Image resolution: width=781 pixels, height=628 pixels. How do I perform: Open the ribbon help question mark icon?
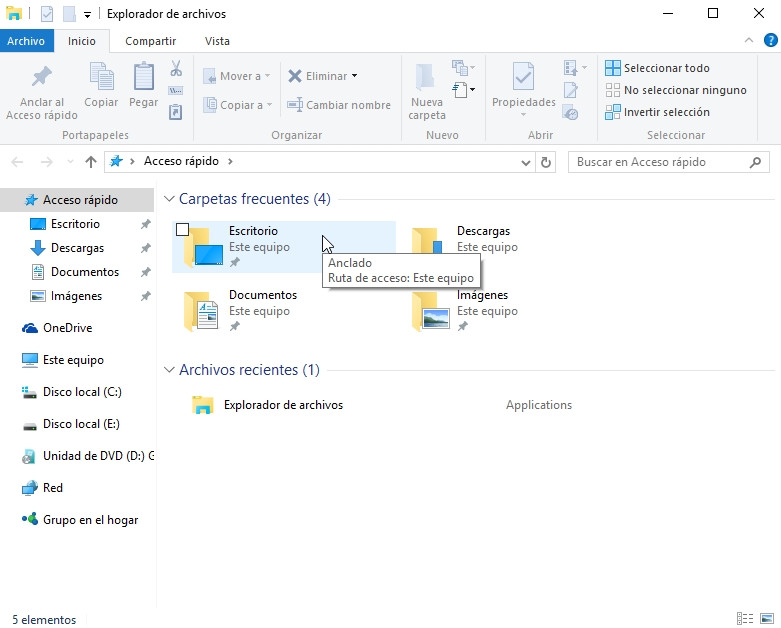pyautogui.click(x=769, y=40)
